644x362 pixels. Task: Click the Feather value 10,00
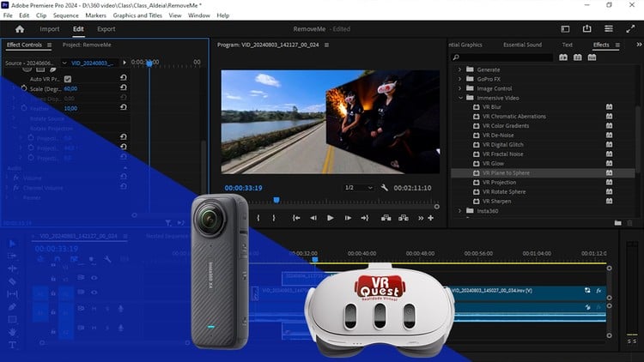pyautogui.click(x=70, y=108)
